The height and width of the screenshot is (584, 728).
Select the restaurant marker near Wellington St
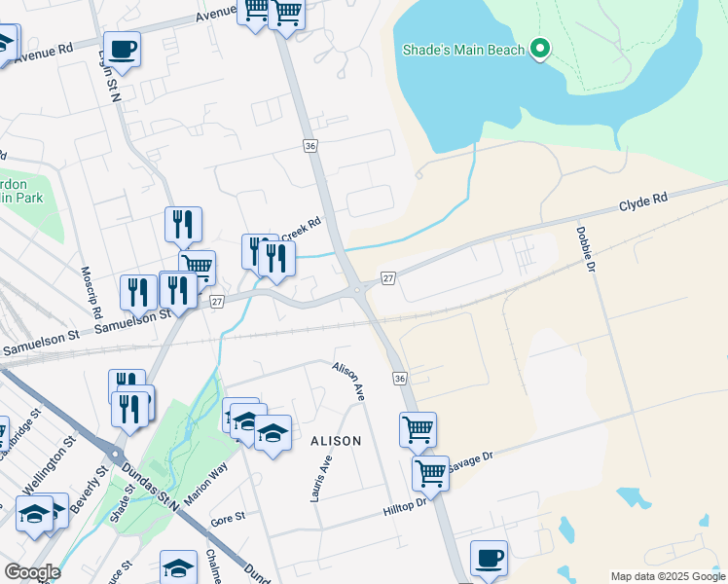[x=130, y=410]
